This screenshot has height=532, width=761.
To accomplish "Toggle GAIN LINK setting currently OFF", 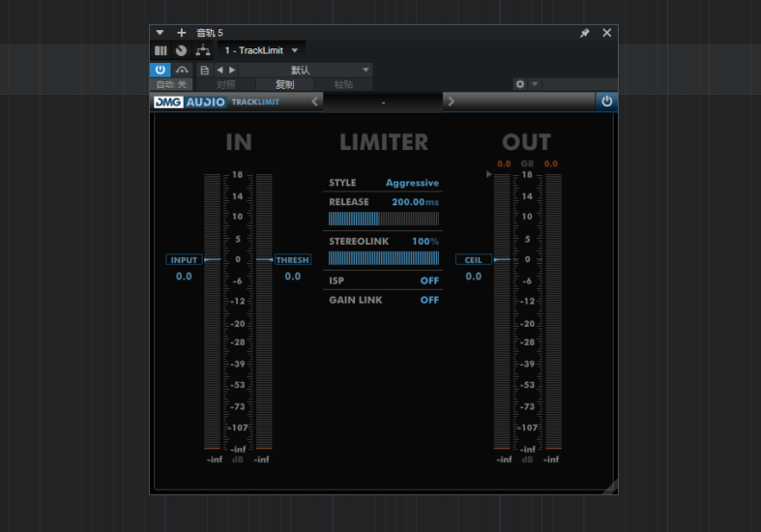I will coord(428,300).
